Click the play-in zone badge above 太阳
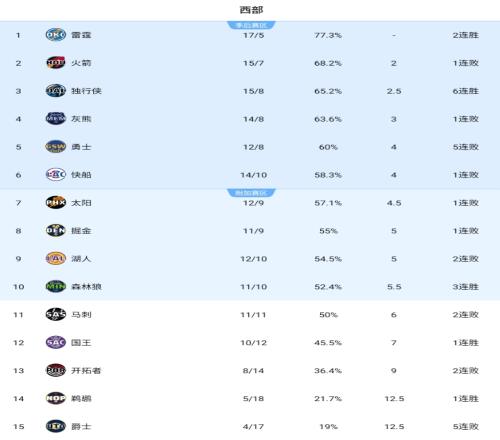The height and width of the screenshot is (440, 500). [x=251, y=193]
